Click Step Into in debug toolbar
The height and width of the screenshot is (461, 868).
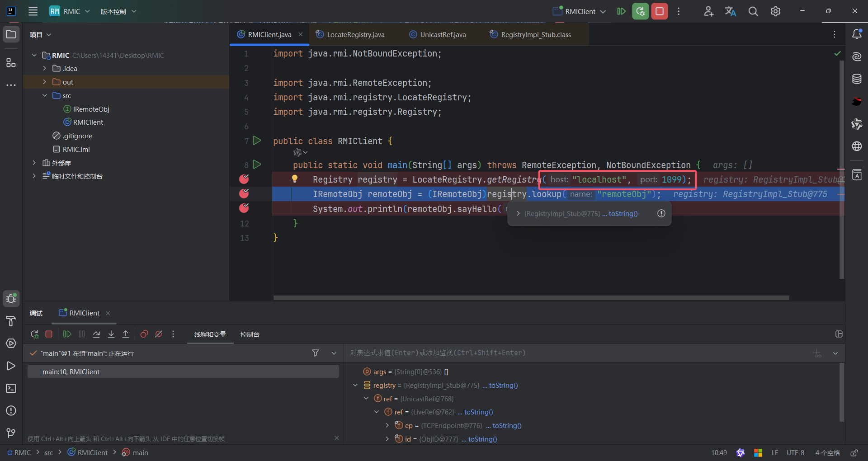pyautogui.click(x=111, y=334)
